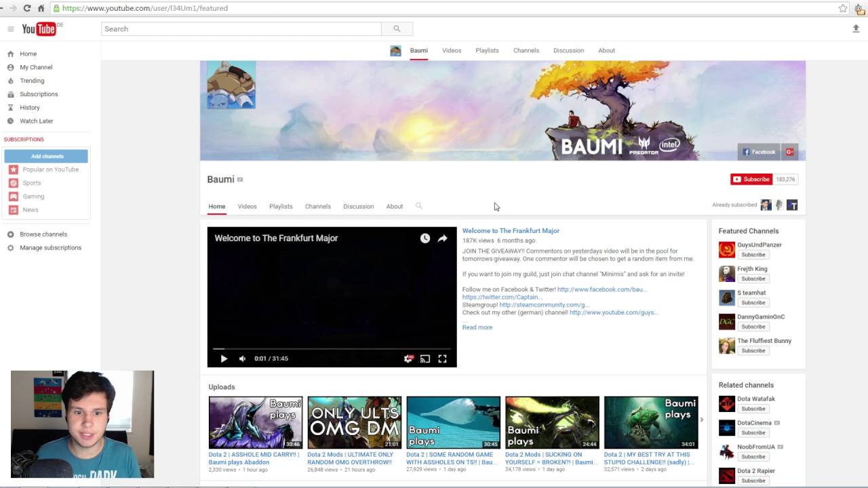
Task: Mute the video player volume
Action: tap(242, 359)
